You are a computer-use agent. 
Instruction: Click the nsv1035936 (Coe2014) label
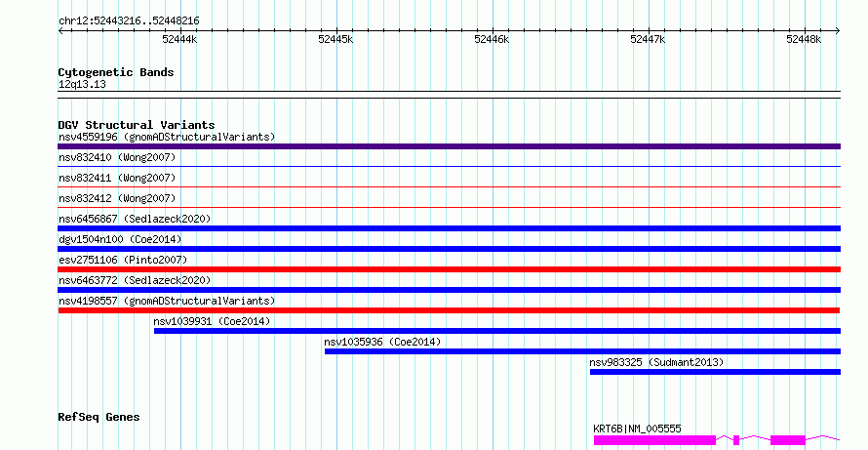click(382, 342)
